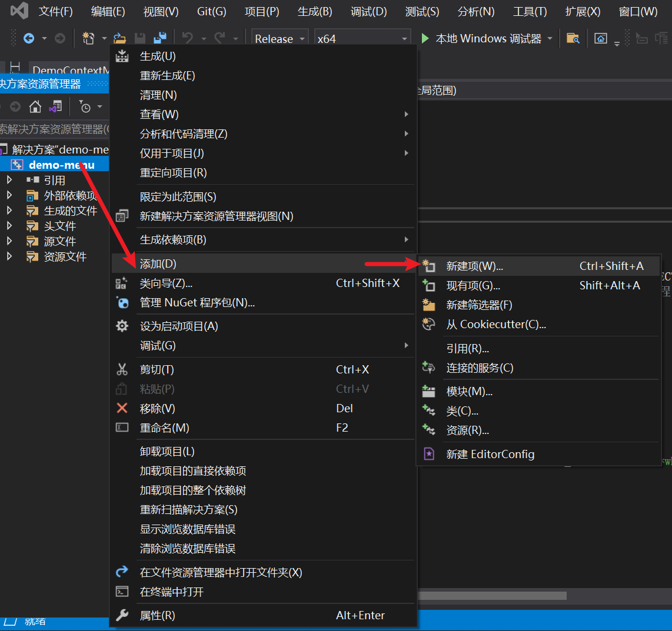Click 设为启动项目(A) menu entry
This screenshot has width=672, height=631.
(x=178, y=326)
